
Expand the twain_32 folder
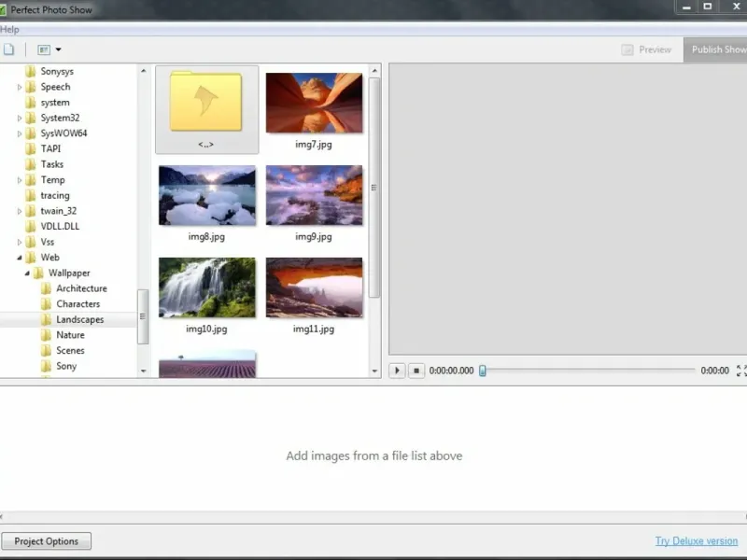pos(20,212)
